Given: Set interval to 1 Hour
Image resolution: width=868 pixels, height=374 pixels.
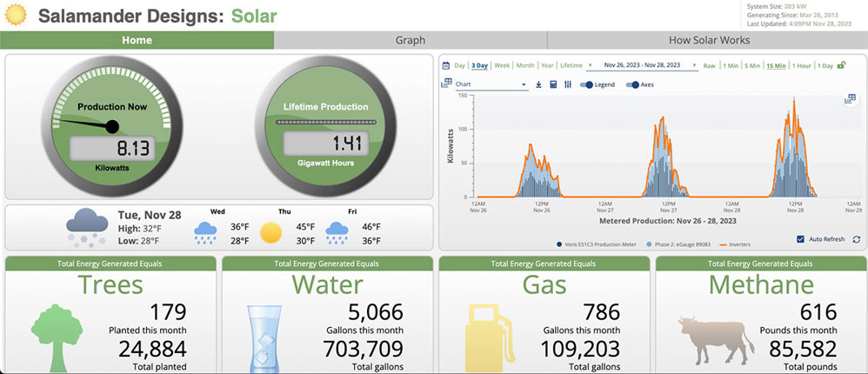Looking at the screenshot, I should (802, 65).
